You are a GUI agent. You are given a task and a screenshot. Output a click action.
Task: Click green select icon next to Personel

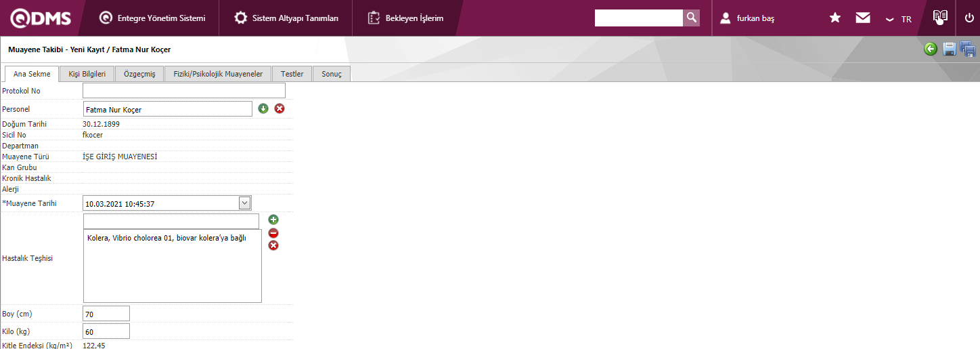(x=263, y=108)
